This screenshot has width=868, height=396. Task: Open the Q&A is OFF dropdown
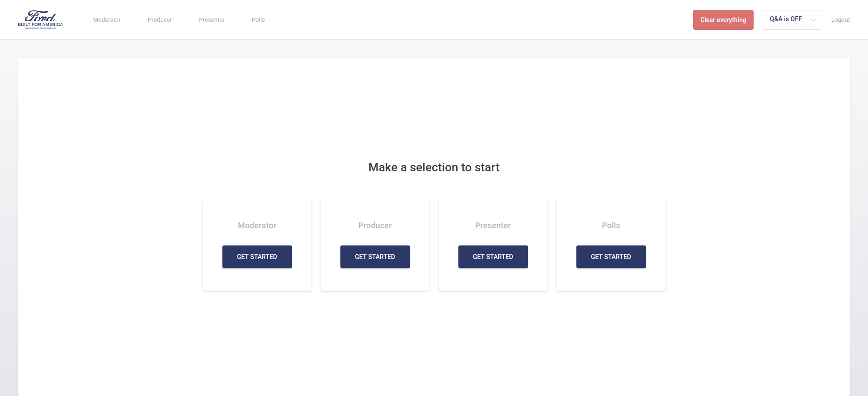tap(792, 20)
